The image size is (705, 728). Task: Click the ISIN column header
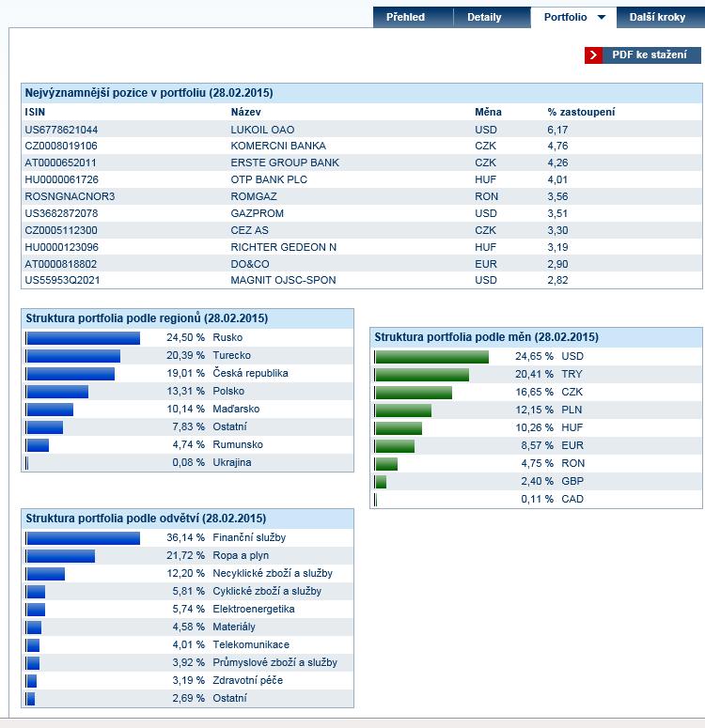pyautogui.click(x=35, y=112)
